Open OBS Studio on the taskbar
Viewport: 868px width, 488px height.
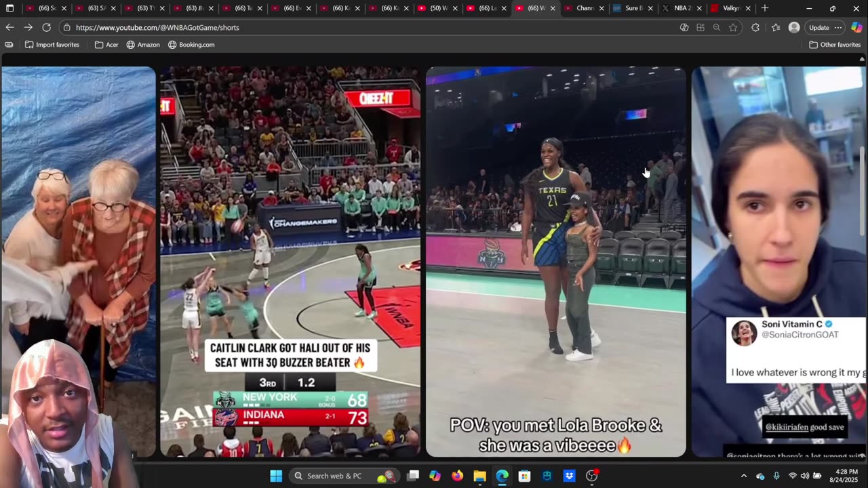(x=591, y=476)
